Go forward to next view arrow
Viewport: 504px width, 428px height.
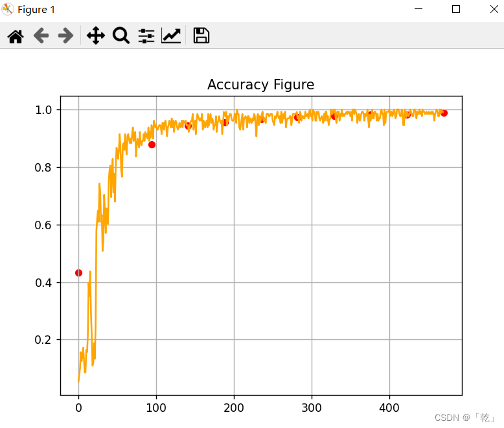pyautogui.click(x=66, y=36)
